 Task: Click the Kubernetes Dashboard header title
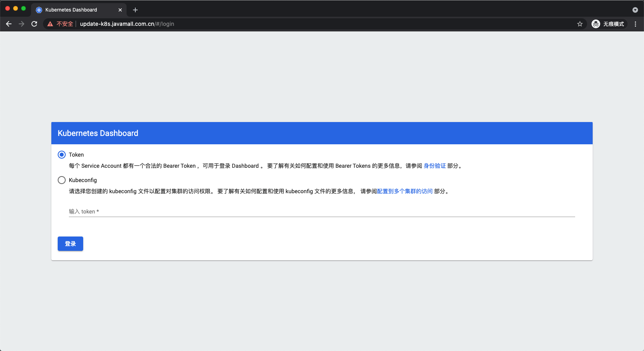tap(98, 133)
